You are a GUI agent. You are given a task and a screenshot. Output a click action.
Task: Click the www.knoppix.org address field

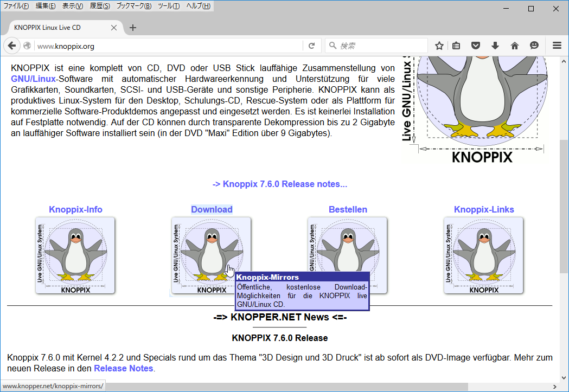(x=169, y=46)
